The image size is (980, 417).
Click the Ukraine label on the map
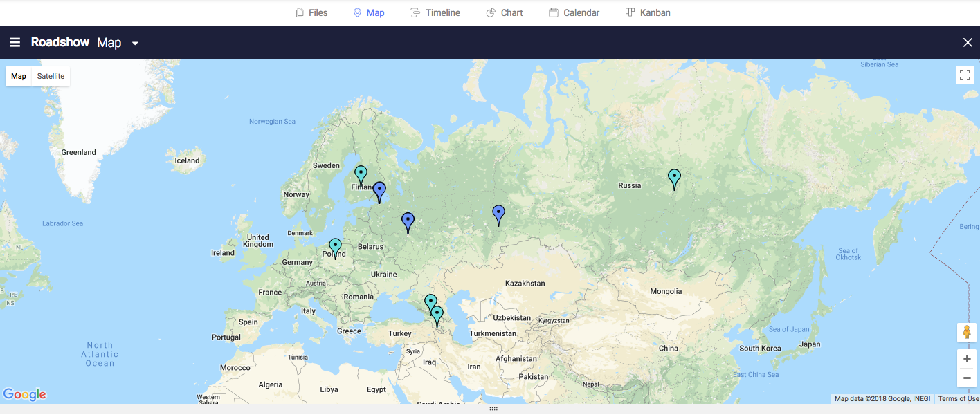[384, 275]
